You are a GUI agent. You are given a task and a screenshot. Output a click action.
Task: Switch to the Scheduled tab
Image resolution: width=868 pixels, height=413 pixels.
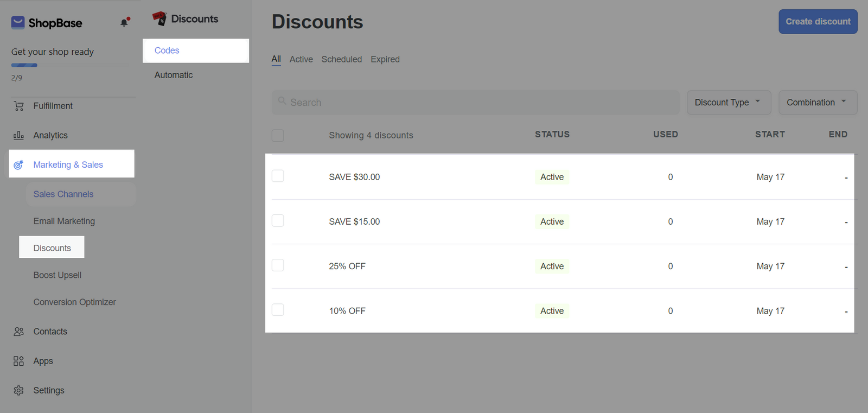(x=341, y=59)
